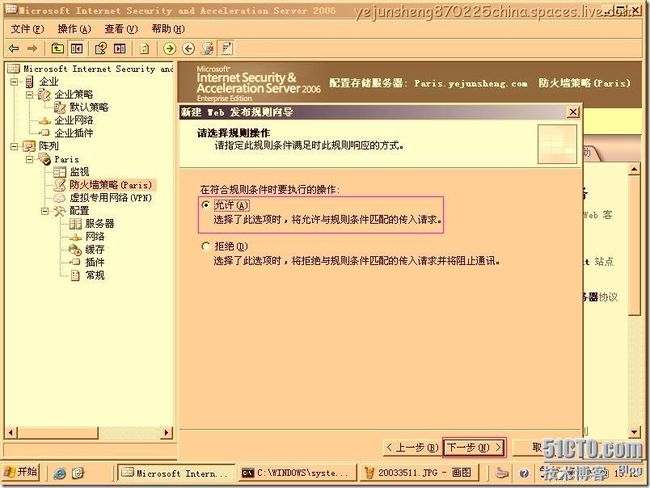Click the white left-arrow circle toolbar icon
The image size is (650, 488).
[x=189, y=49]
